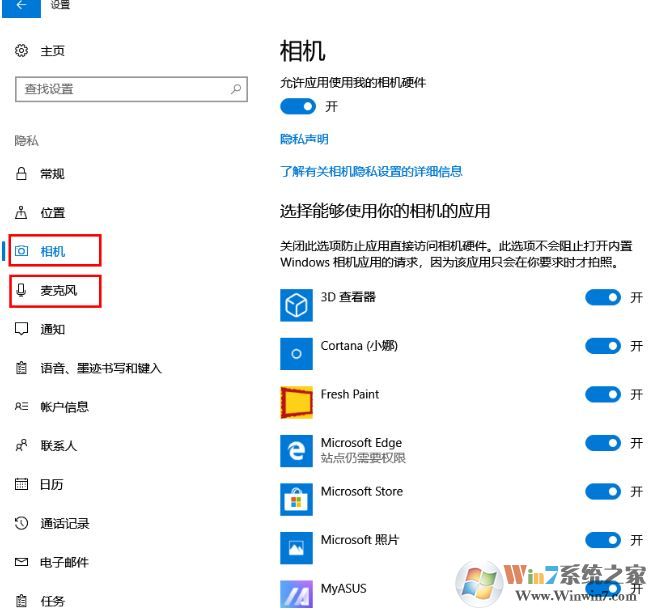Click the Microsoft Edge app icon
The width and height of the screenshot is (653, 610).
(x=296, y=451)
